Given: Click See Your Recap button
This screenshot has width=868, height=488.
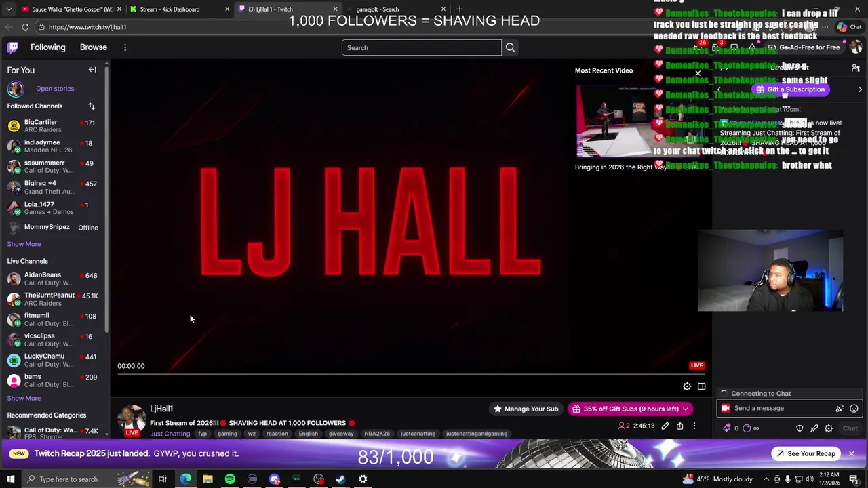Looking at the screenshot, I should click(806, 453).
